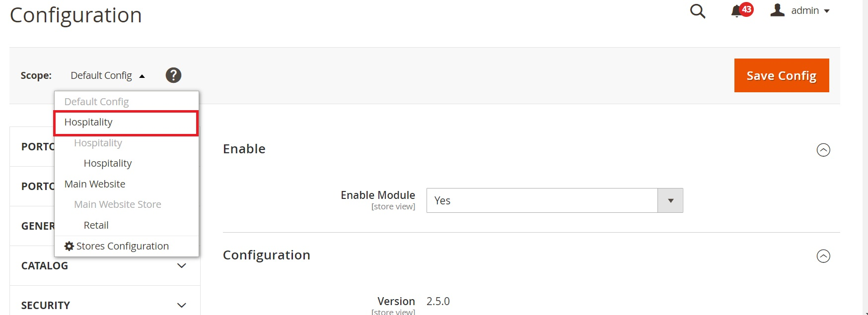Image resolution: width=868 pixels, height=315 pixels.
Task: Expand the Catalog sidebar section chevron
Action: coord(182,266)
